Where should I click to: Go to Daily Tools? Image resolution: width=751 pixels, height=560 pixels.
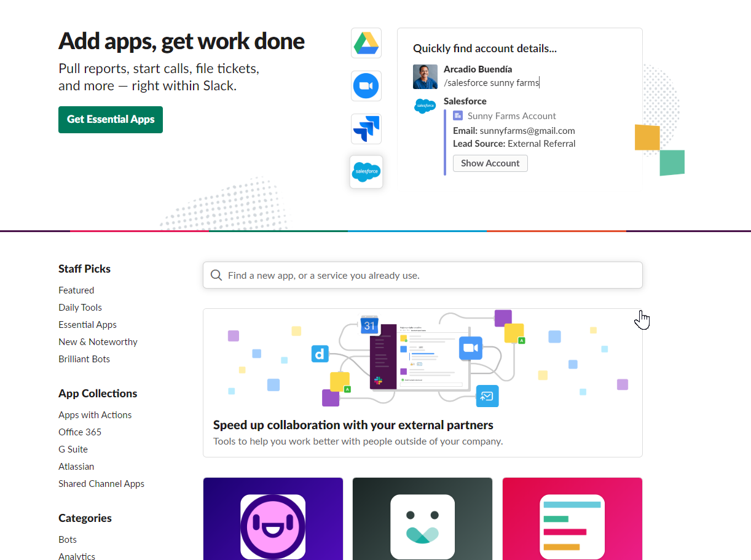[80, 308]
